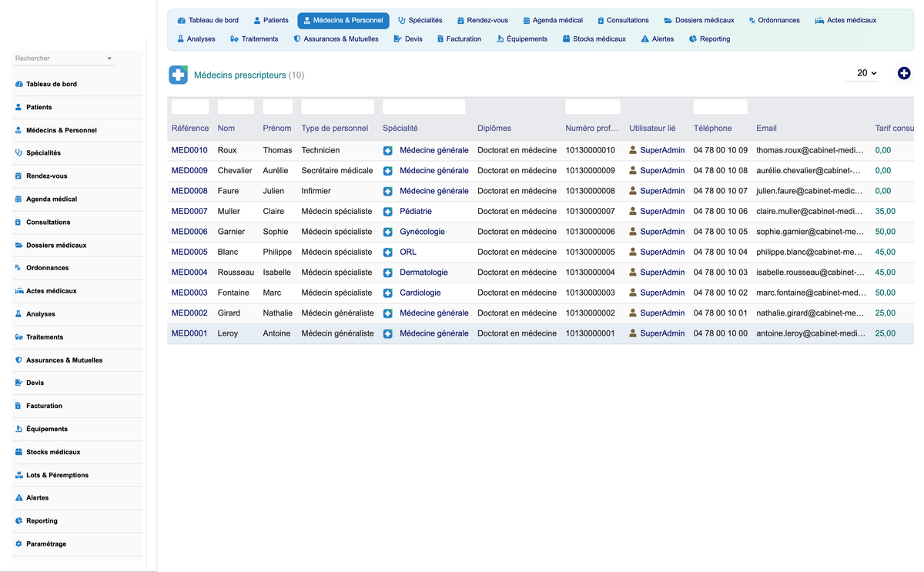
Task: Sort by the Utilisateur lié column header
Action: pos(652,128)
